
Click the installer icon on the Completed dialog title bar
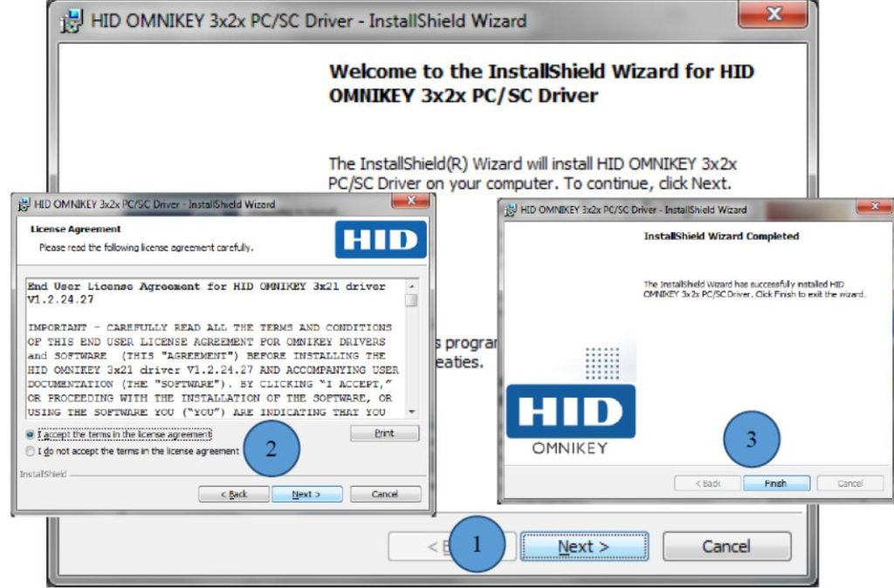click(512, 209)
